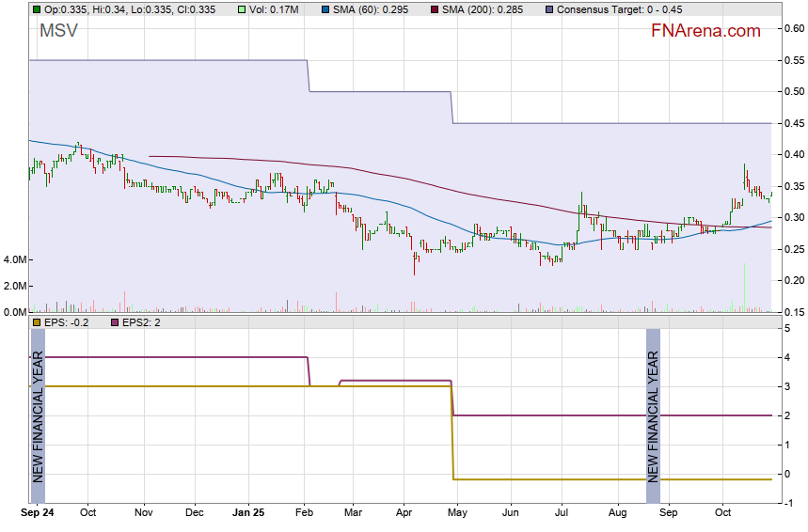The image size is (808, 532).
Task: Select the May label on the time axis
Action: tap(457, 513)
